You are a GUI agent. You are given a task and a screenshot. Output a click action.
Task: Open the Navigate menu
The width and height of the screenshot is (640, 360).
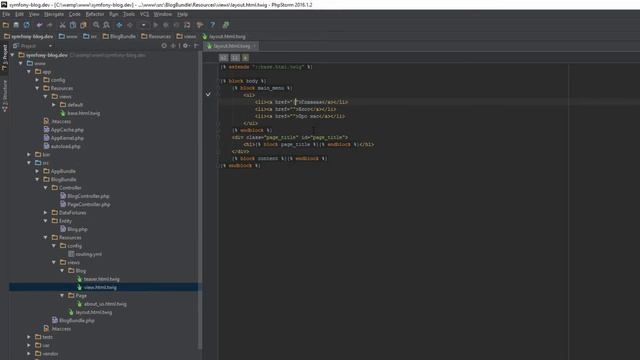54,14
